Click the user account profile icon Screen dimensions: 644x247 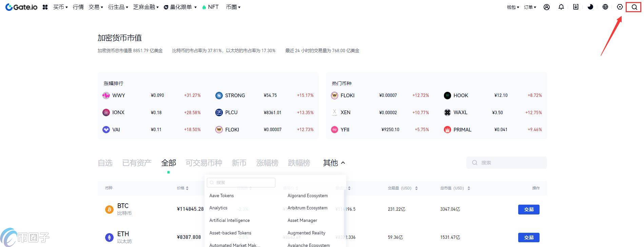point(546,7)
